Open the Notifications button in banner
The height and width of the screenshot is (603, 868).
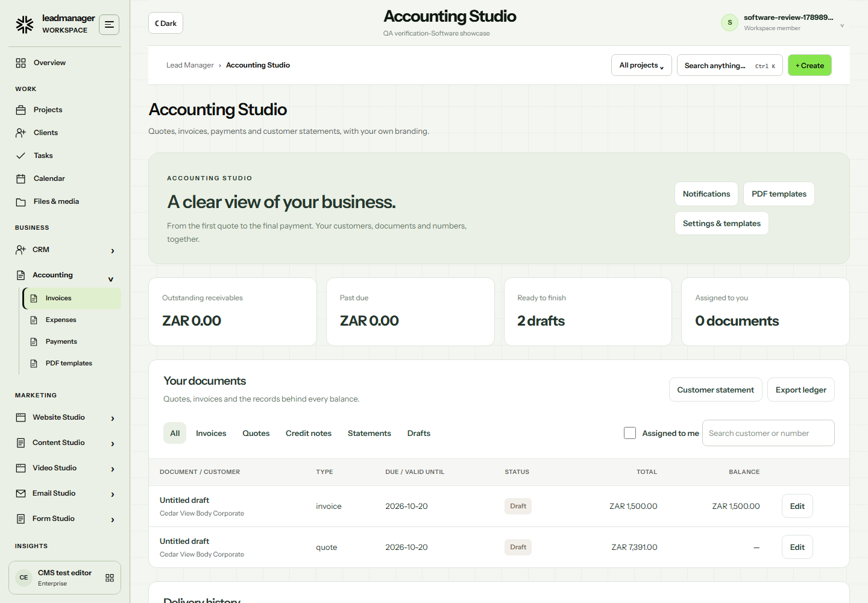706,194
